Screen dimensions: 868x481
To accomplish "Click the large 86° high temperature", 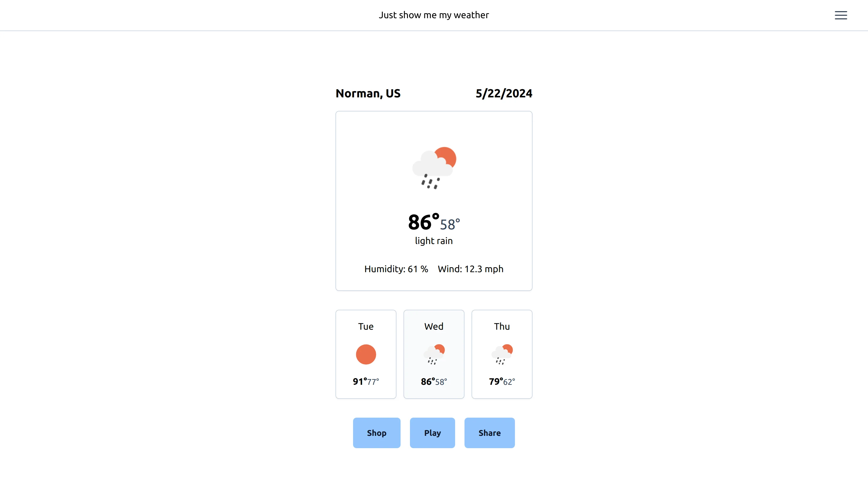I will tap(423, 222).
